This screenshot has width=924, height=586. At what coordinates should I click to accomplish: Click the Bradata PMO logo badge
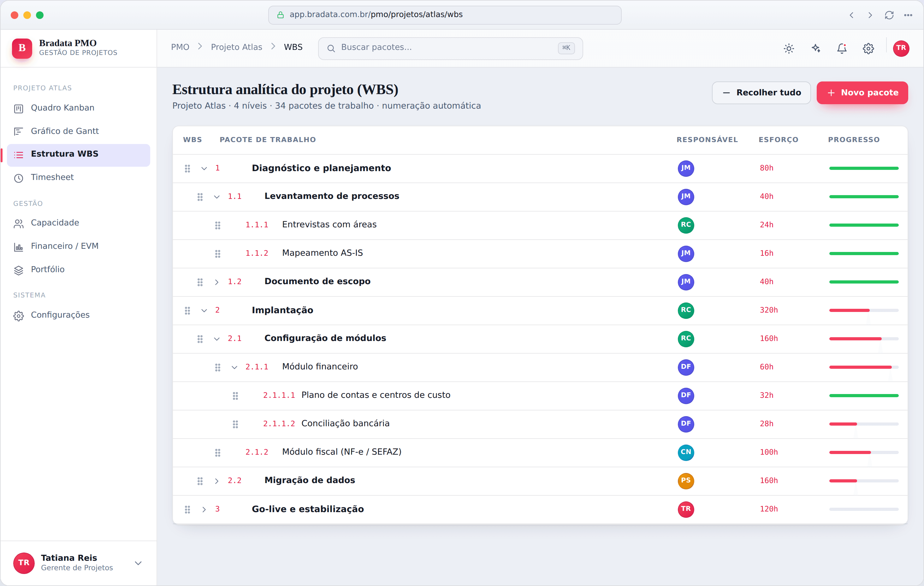pyautogui.click(x=22, y=48)
